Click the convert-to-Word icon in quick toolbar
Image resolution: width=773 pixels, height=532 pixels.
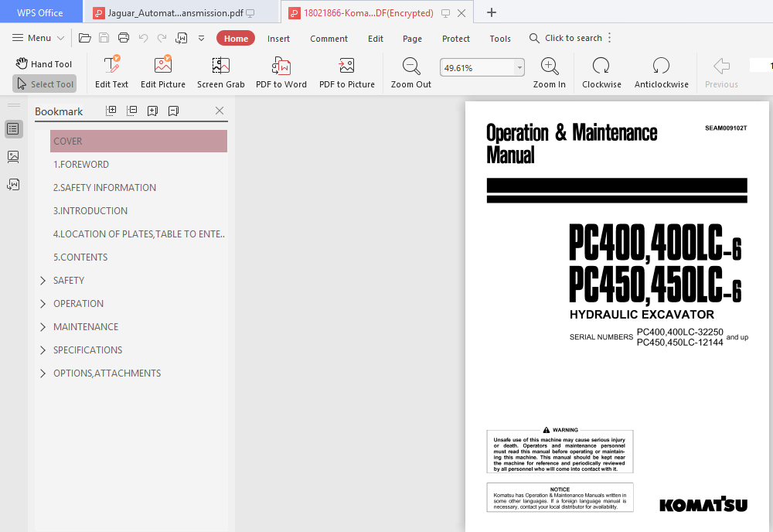[182, 38]
